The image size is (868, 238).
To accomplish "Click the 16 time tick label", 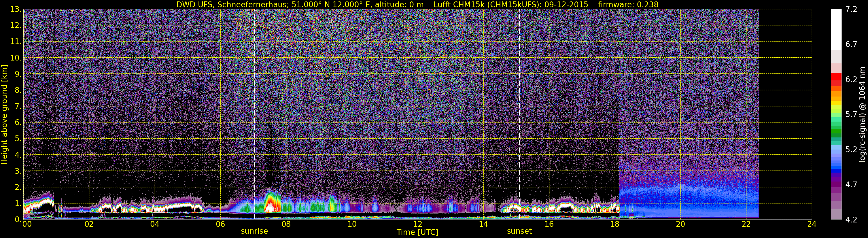I will pos(549,224).
